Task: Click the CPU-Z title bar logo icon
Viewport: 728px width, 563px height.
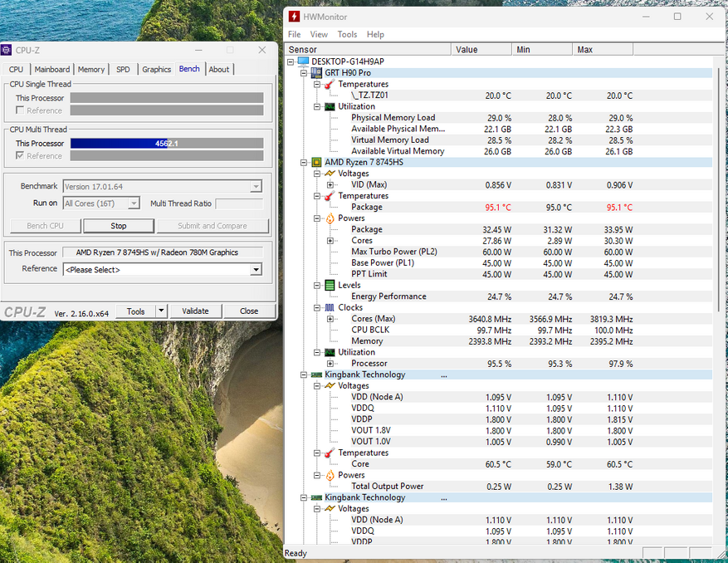Action: (x=7, y=50)
